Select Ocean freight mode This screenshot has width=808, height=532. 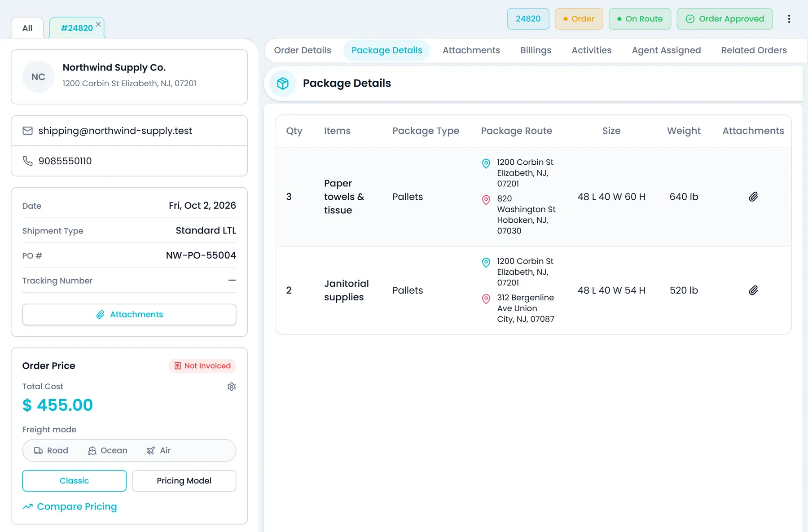coord(108,450)
